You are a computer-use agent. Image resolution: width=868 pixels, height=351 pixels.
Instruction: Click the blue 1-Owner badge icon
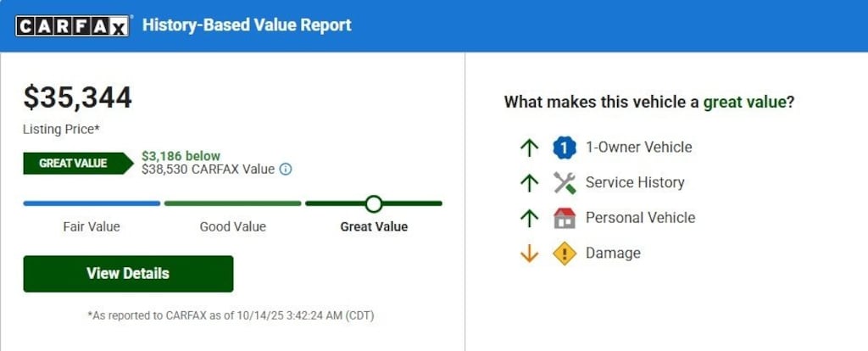tap(565, 148)
